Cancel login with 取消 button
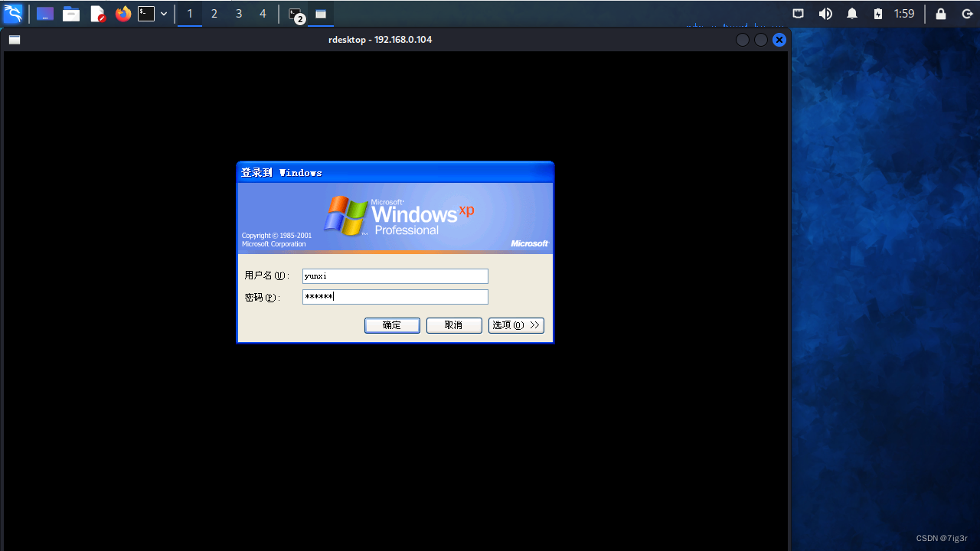 point(454,325)
